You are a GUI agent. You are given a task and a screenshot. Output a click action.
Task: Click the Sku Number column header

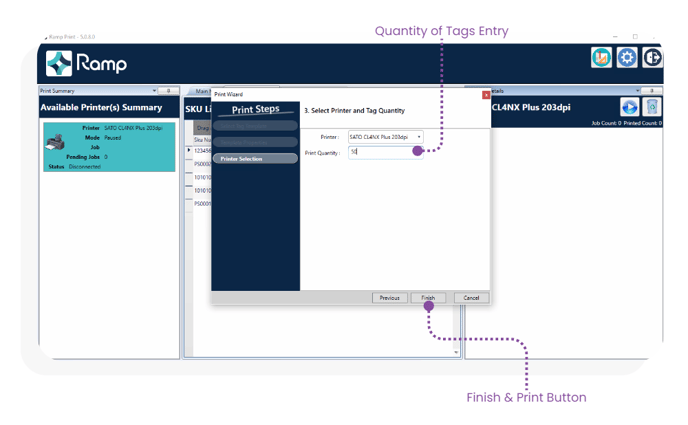(x=202, y=139)
